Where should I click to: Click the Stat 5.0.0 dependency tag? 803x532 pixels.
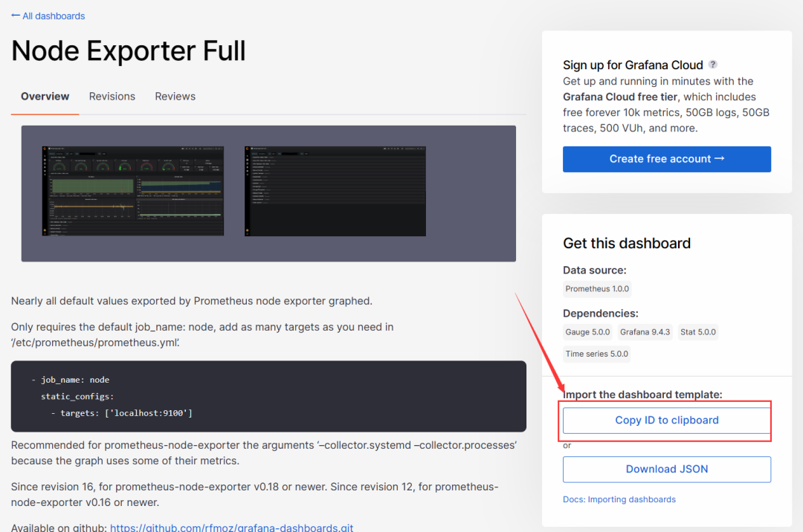click(698, 332)
